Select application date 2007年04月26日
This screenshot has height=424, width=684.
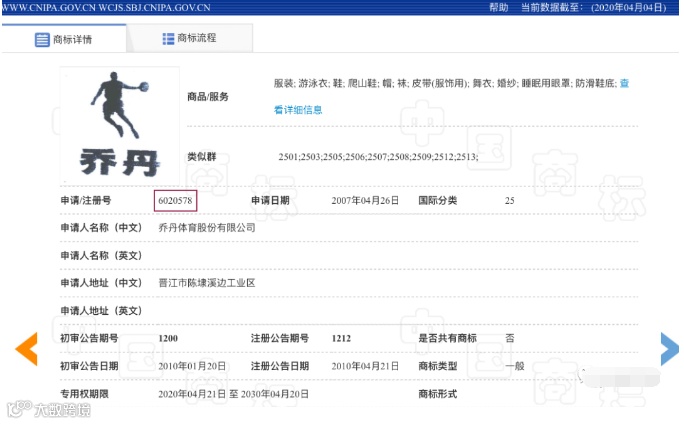pos(365,201)
